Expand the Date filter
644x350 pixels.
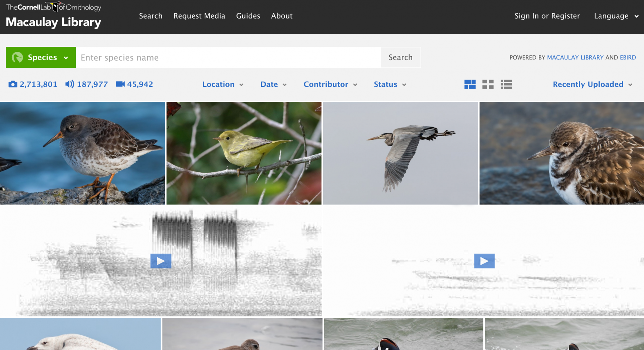274,84
